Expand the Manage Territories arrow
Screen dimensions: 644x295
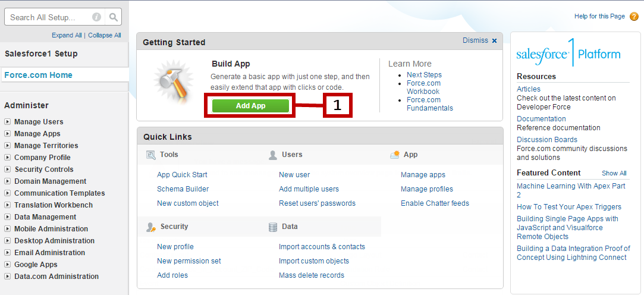(7, 146)
